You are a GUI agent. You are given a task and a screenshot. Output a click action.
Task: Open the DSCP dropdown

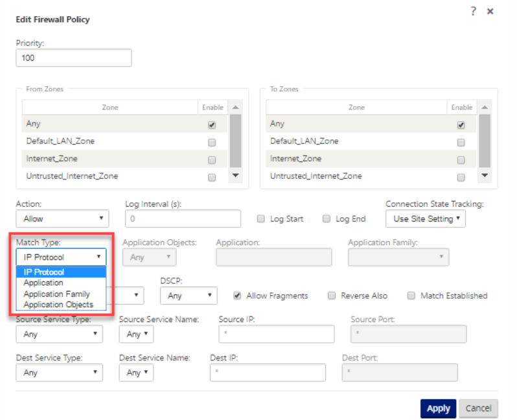click(x=189, y=296)
